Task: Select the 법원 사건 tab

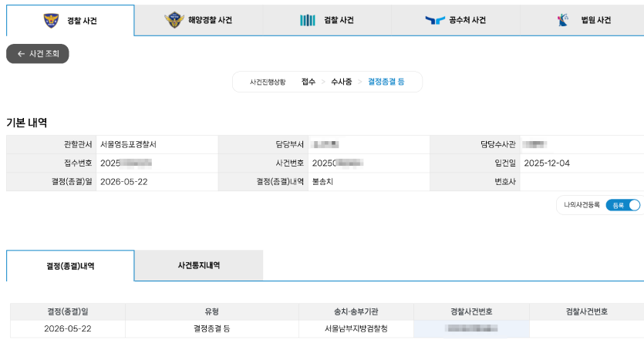Action: click(x=582, y=20)
